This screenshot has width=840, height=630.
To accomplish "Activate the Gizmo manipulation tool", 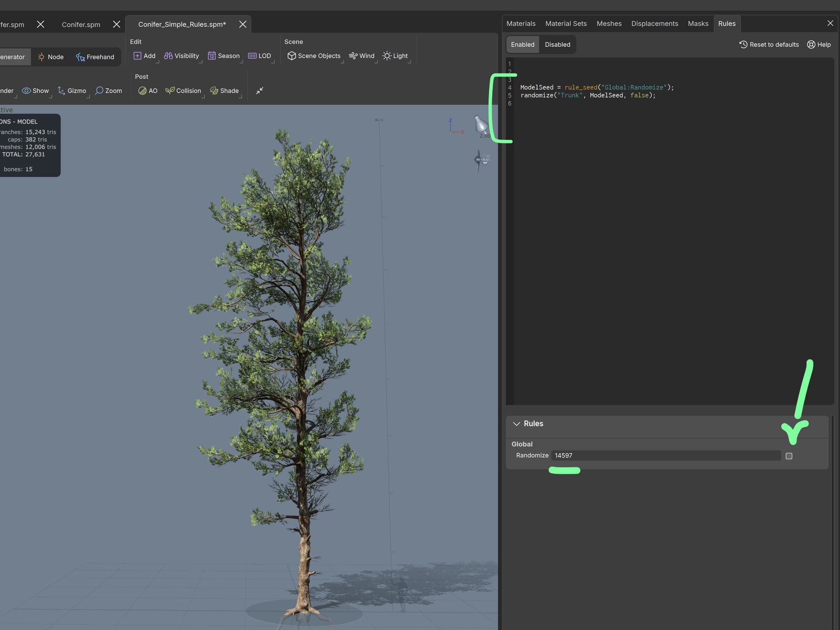I will [72, 90].
